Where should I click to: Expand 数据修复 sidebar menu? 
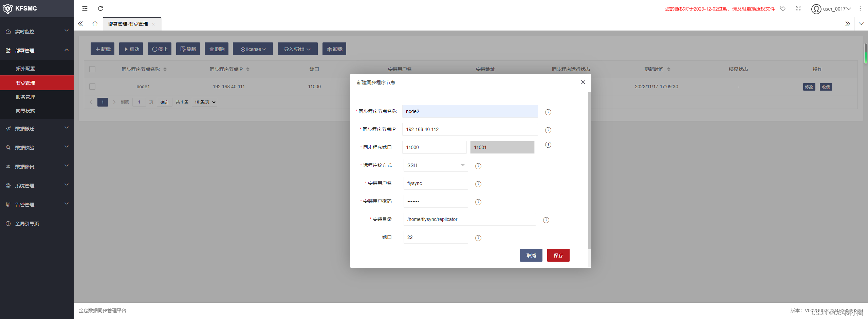pyautogui.click(x=37, y=166)
